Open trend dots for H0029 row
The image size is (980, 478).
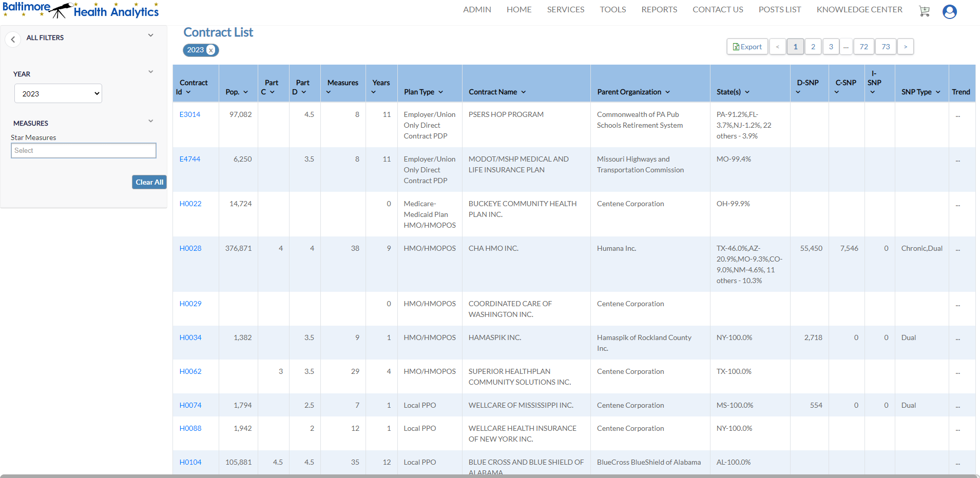click(x=958, y=304)
